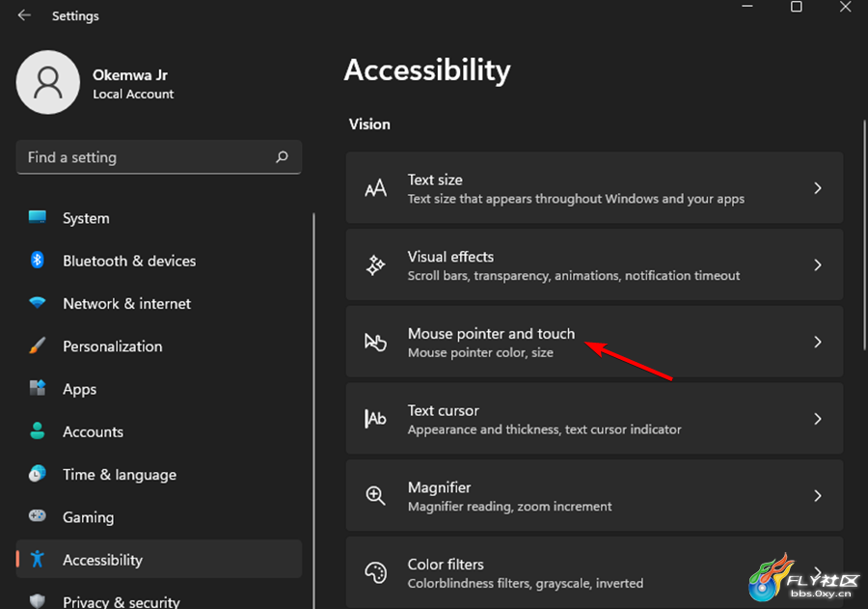Open Visual effects settings
This screenshot has width=868, height=609.
594,264
